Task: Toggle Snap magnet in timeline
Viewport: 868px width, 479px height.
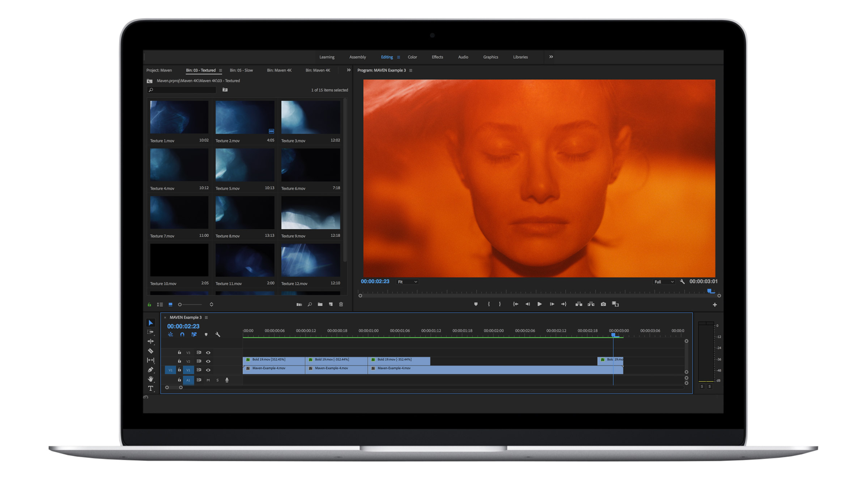Action: click(x=182, y=335)
